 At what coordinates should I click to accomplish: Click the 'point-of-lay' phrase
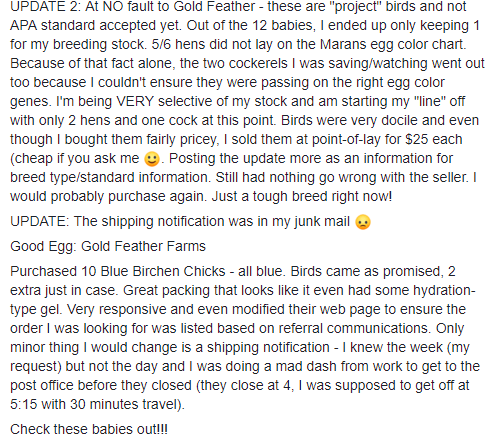[x=346, y=139]
